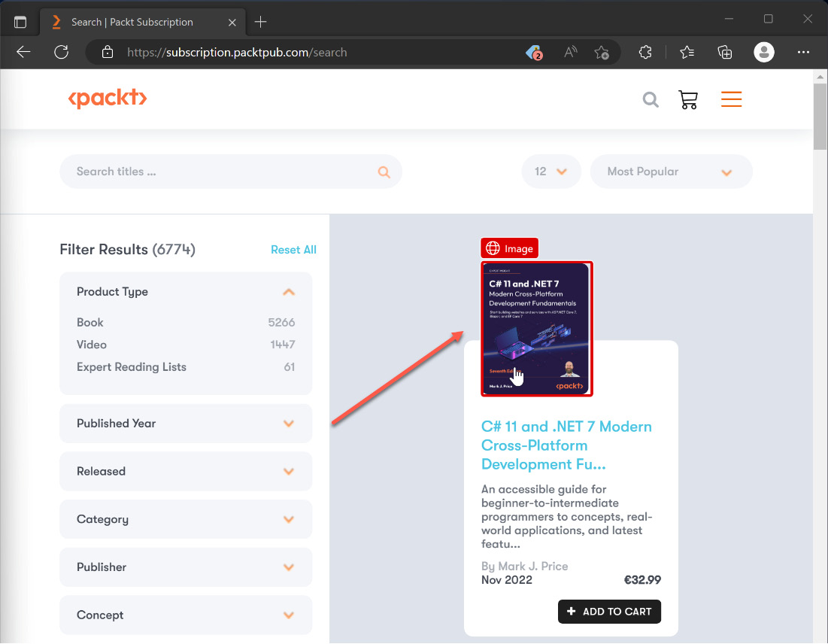The image size is (828, 644).
Task: Reset All filters link
Action: tap(293, 250)
